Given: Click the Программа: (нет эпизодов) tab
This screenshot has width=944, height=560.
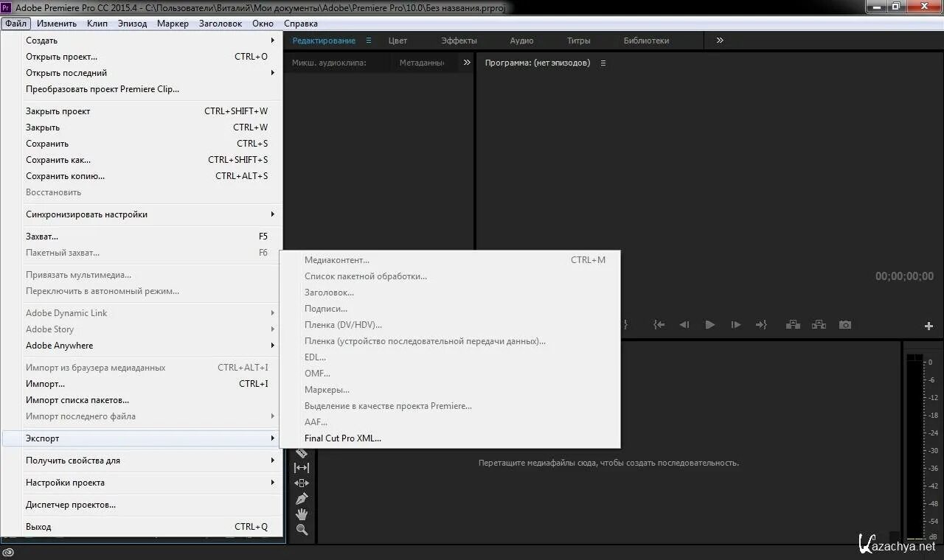Looking at the screenshot, I should (538, 63).
